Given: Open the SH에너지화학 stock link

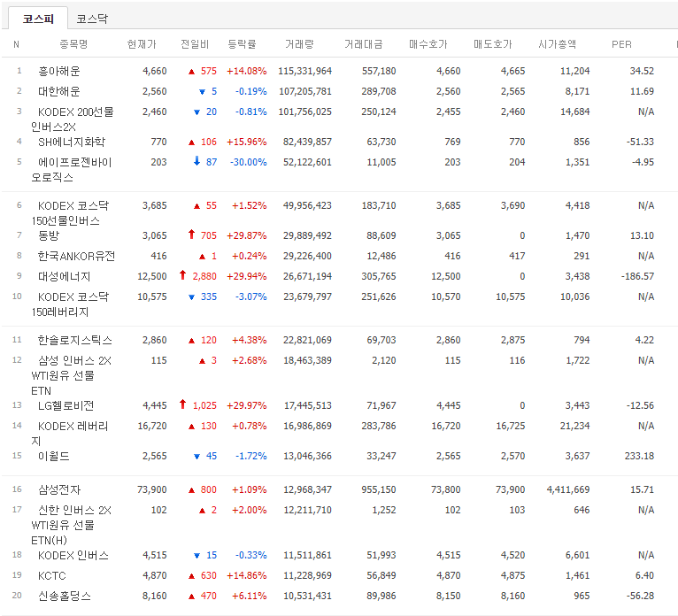Looking at the screenshot, I should click(72, 142).
